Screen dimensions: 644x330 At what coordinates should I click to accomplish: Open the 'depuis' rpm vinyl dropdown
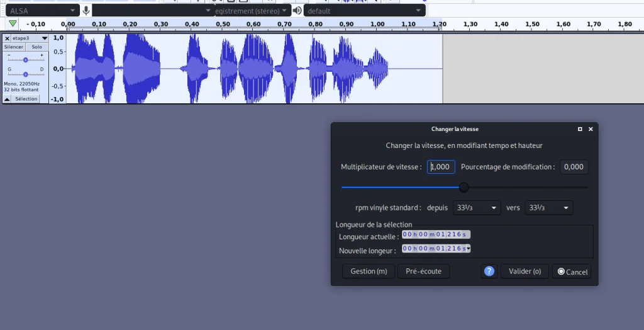pyautogui.click(x=477, y=208)
